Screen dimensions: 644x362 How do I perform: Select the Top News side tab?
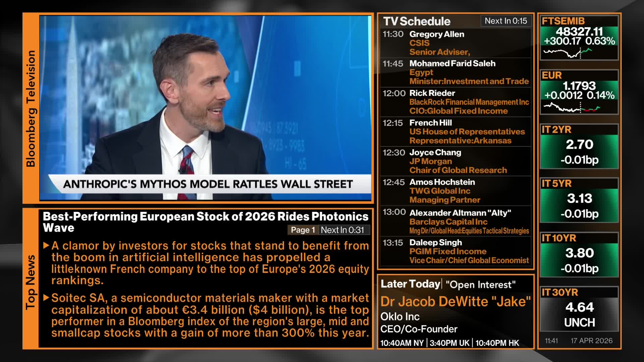[31, 282]
